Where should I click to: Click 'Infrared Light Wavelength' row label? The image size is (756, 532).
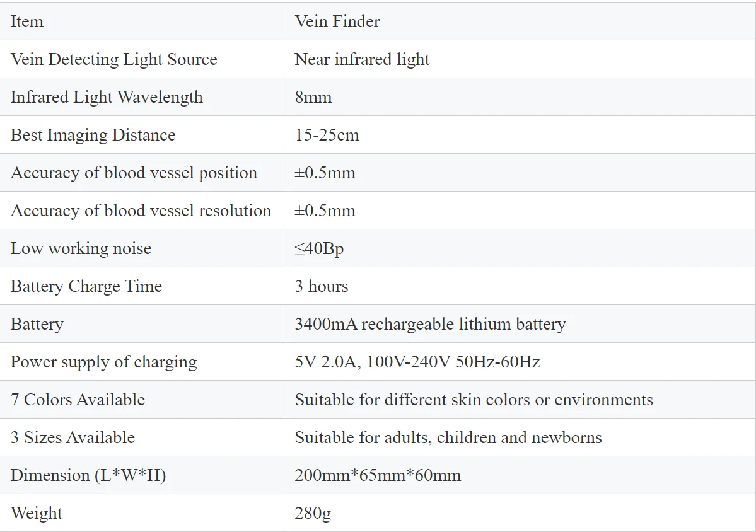tap(107, 97)
